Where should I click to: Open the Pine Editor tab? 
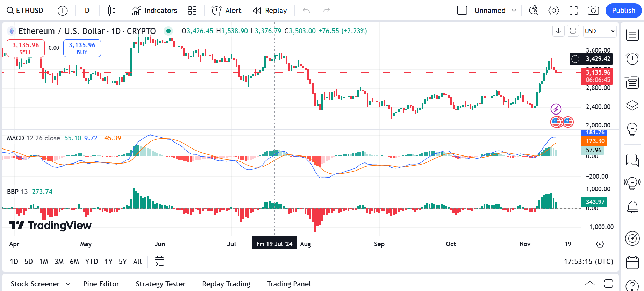(x=101, y=284)
